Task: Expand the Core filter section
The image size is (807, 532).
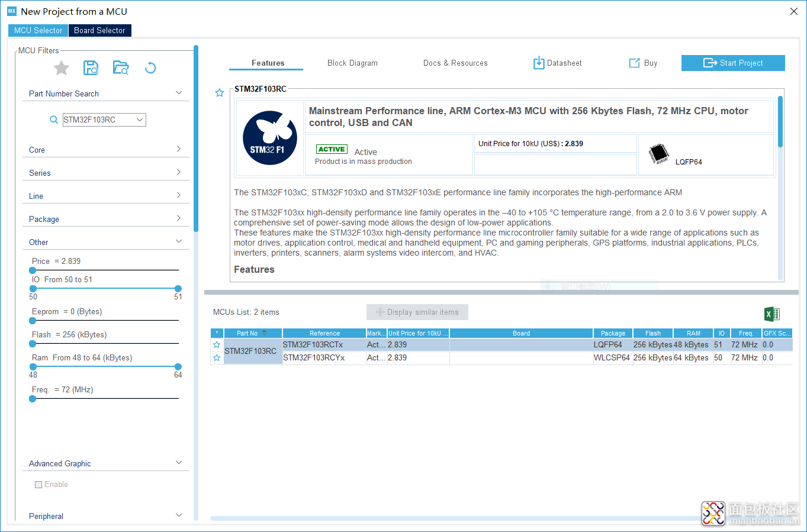Action: coord(179,149)
